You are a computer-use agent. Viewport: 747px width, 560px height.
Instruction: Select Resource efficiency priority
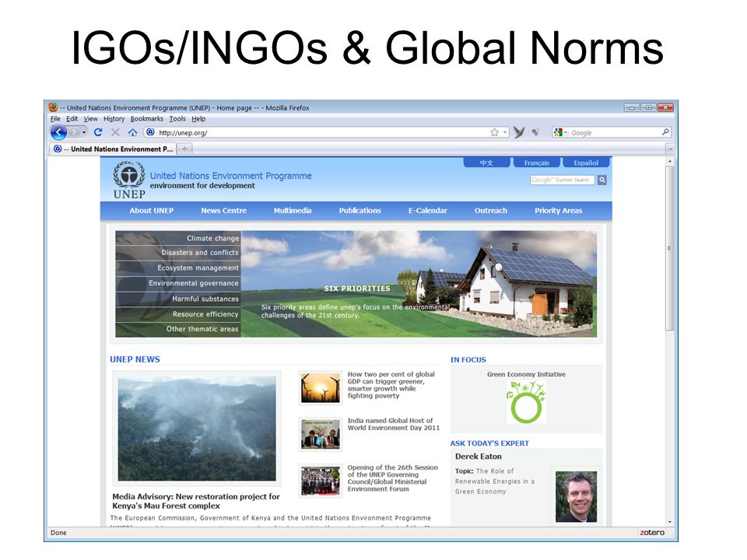click(x=178, y=314)
